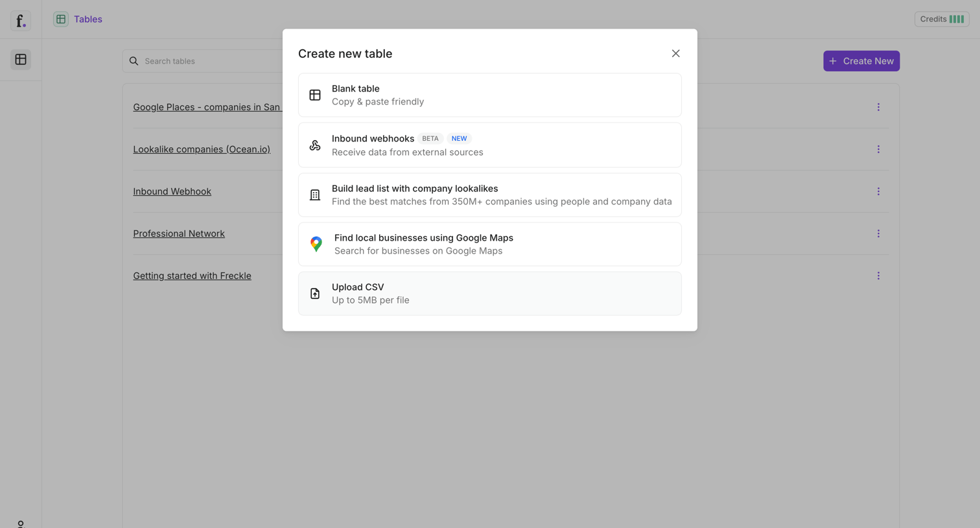Open options menu for Getting started table
The height and width of the screenshot is (528, 980).
pyautogui.click(x=878, y=276)
